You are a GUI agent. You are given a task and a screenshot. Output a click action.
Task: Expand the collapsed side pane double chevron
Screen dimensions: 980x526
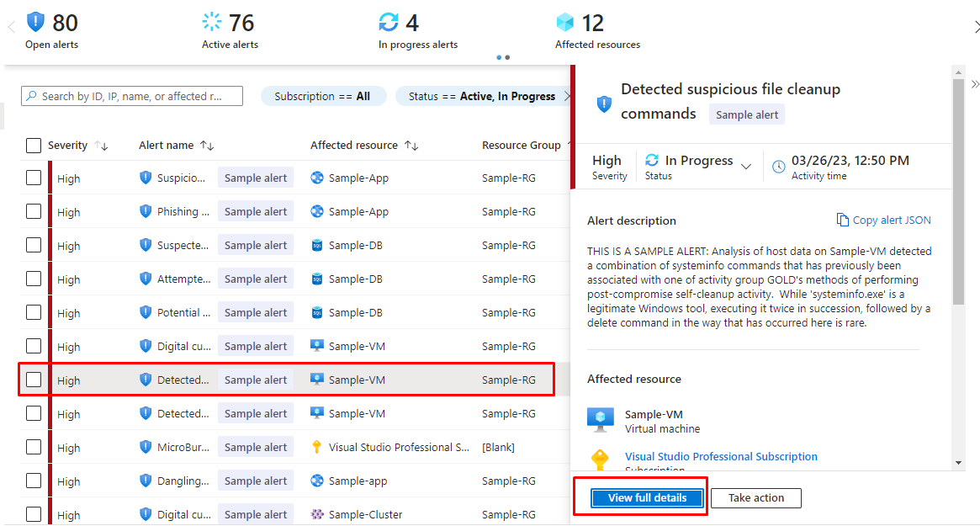[x=975, y=84]
